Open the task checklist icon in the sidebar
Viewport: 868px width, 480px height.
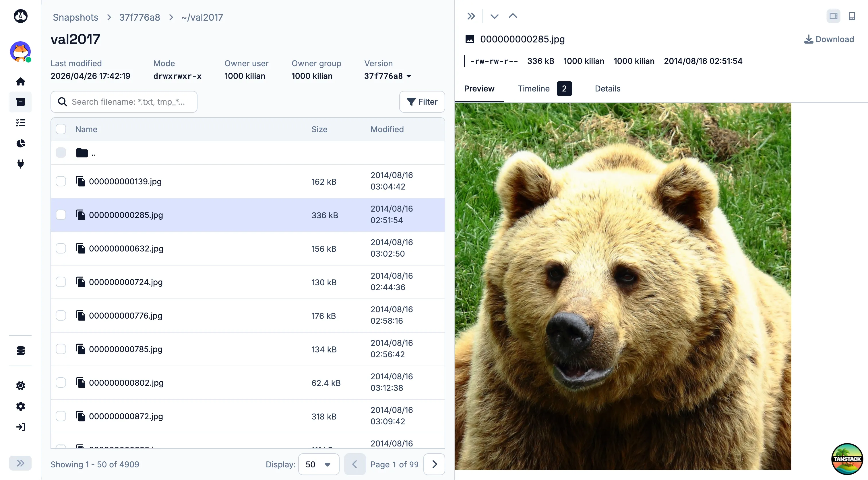click(21, 122)
